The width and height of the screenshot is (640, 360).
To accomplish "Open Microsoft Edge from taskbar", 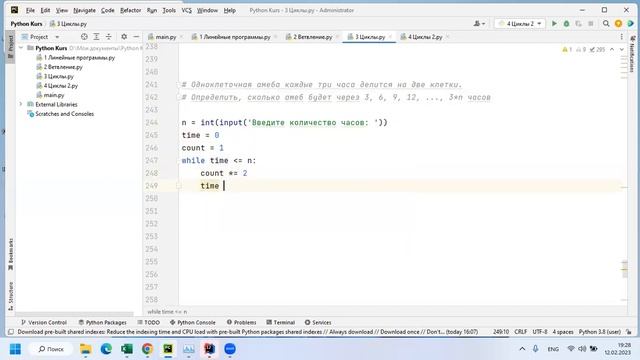I will point(106,349).
